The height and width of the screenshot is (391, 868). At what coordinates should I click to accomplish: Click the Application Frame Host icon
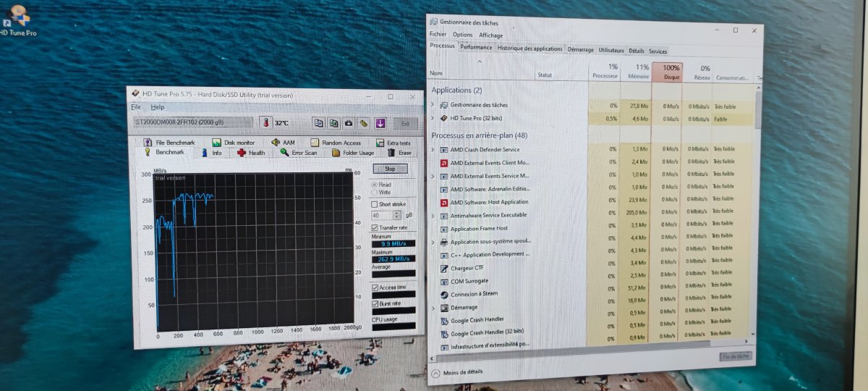pyautogui.click(x=444, y=228)
